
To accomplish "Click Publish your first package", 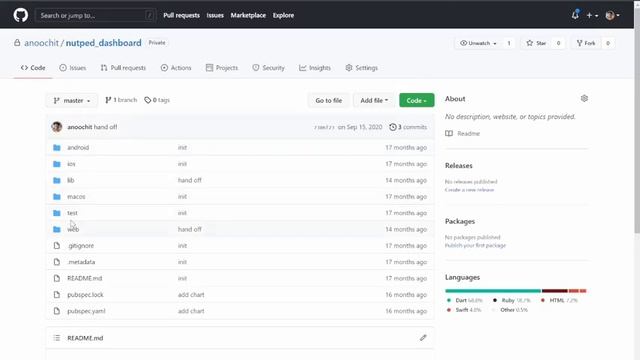I will [475, 245].
